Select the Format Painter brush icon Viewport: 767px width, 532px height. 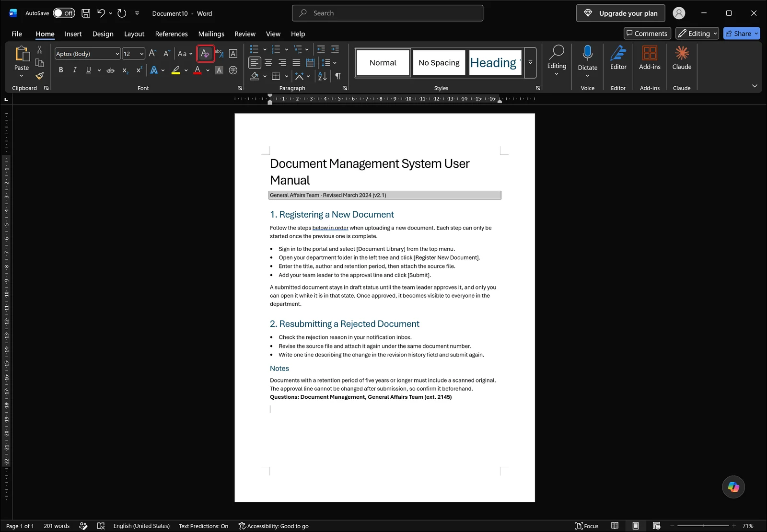pos(40,76)
